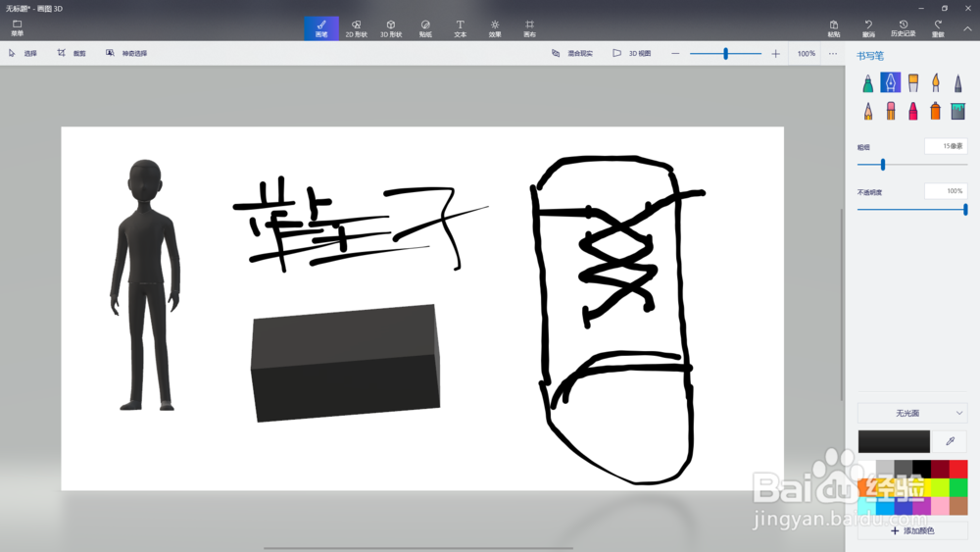
Task: Select the Spray can tool
Action: point(936,111)
